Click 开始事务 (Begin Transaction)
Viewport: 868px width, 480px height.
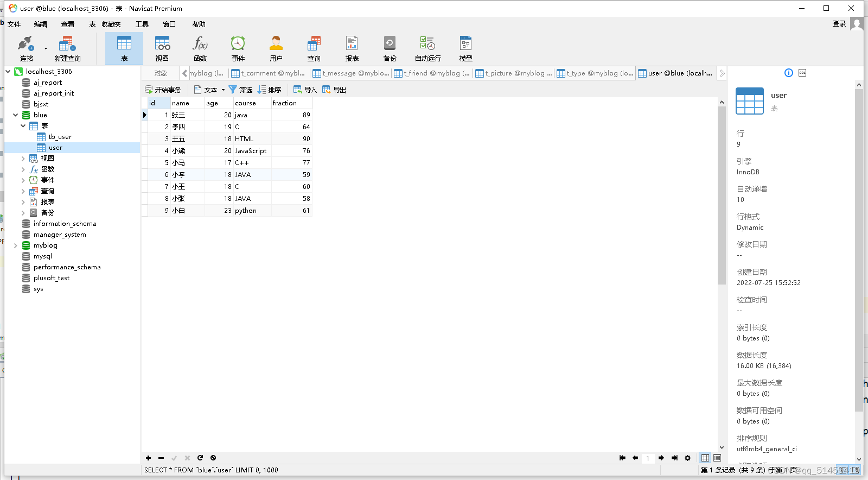(163, 90)
